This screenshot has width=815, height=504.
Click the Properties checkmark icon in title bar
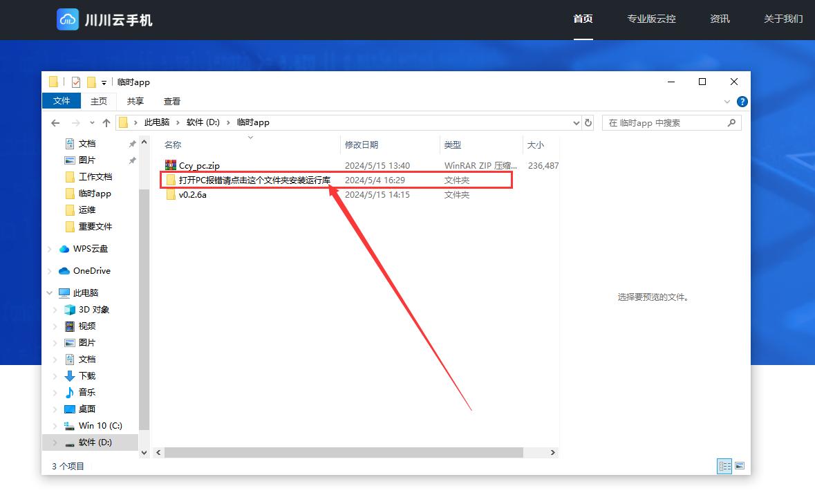pyautogui.click(x=76, y=82)
